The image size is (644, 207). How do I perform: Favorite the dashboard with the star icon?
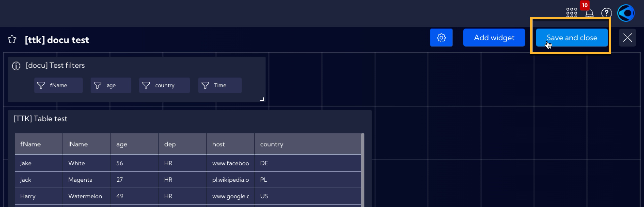(x=12, y=39)
